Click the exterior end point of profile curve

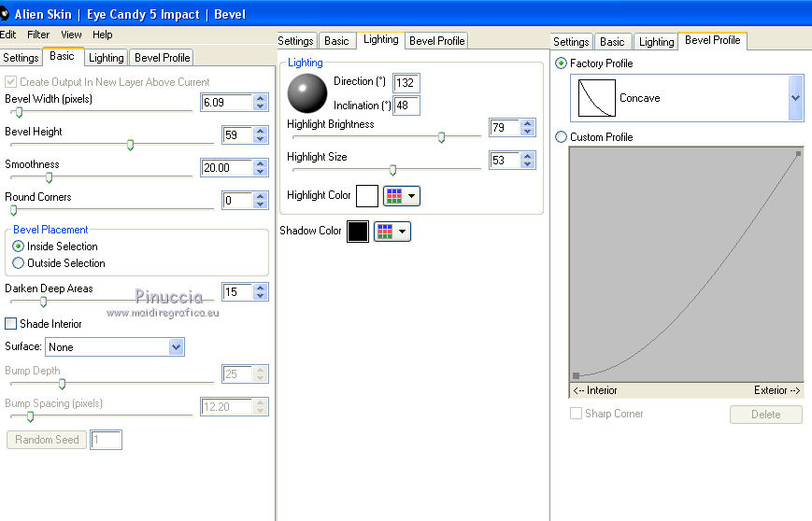tap(798, 154)
